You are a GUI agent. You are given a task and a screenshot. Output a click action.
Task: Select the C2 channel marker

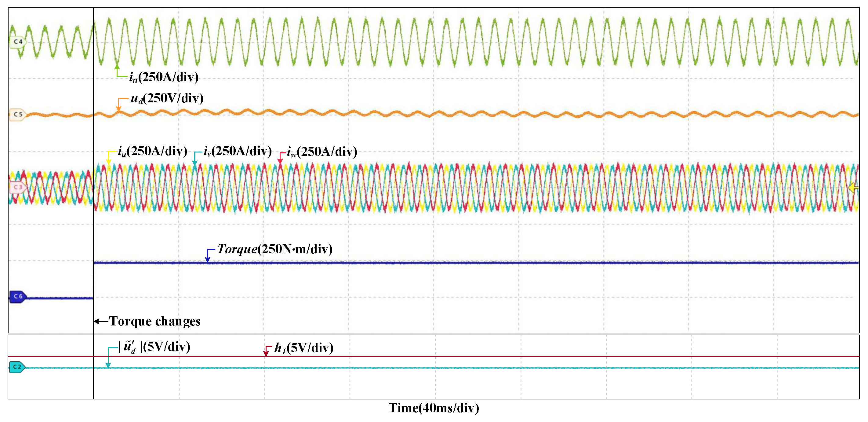click(17, 367)
